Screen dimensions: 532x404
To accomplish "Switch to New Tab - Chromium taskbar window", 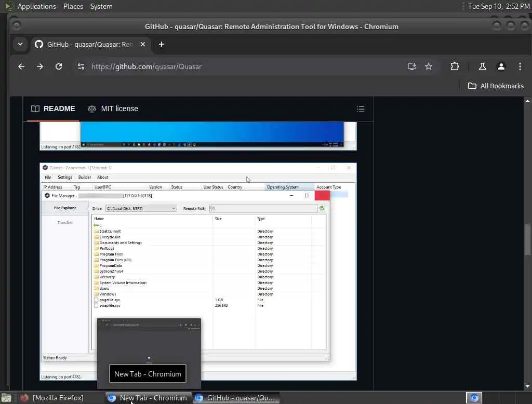I will [148, 398].
